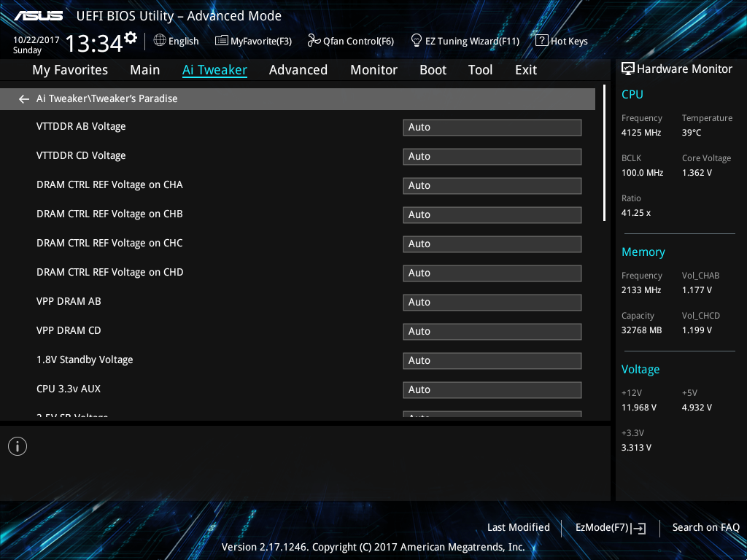This screenshot has height=560, width=747.
Task: Open VTTDDR AB Voltage Auto field
Action: tap(492, 128)
